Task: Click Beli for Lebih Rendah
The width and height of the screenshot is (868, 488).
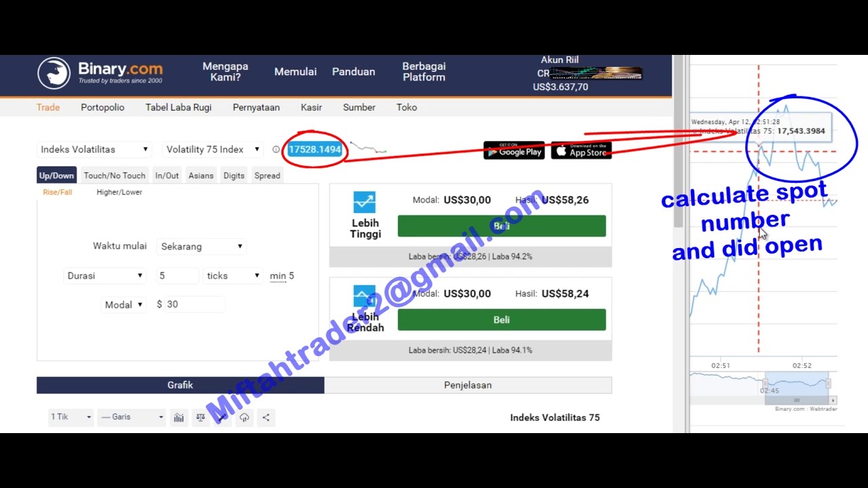Action: click(x=502, y=320)
